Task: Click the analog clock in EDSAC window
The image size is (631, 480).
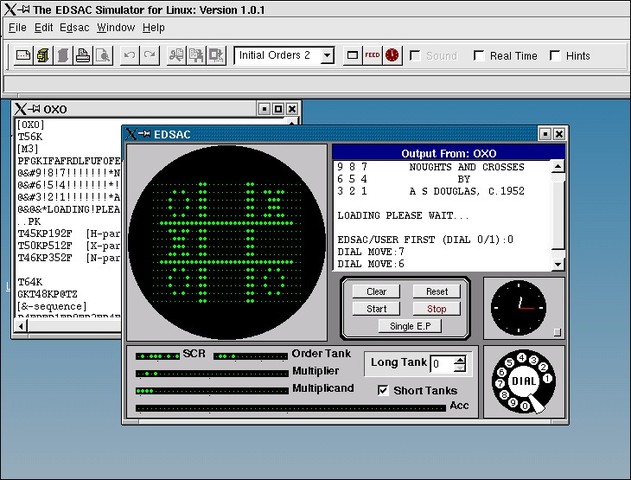Action: (x=519, y=308)
